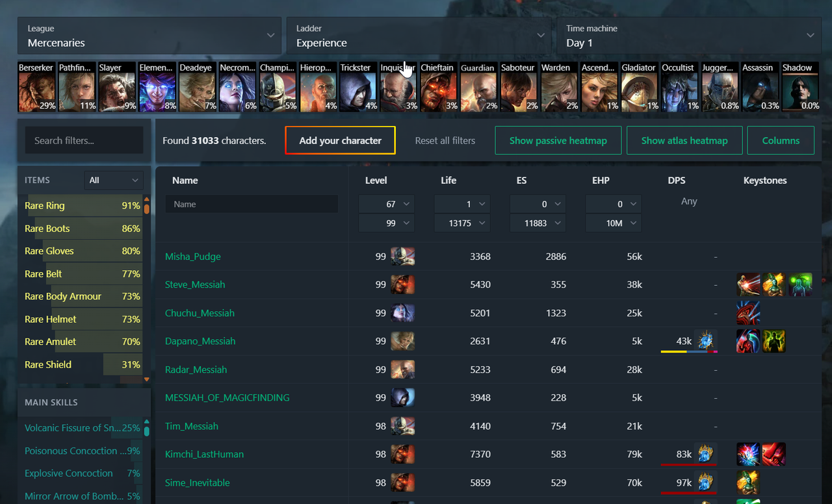Viewport: 832px width, 504px height.
Task: Click Kimchi_LastHuman's first keystone icon
Action: click(x=748, y=455)
